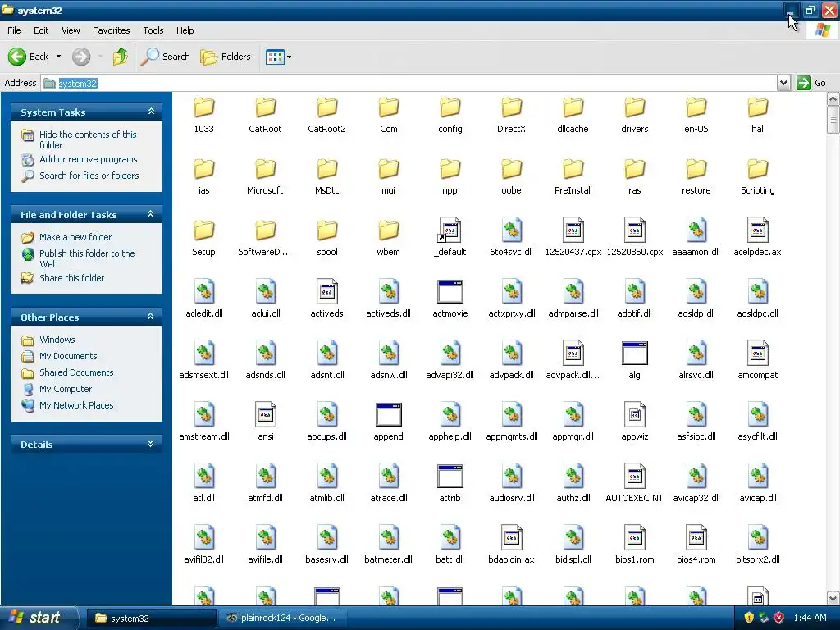Go to My Network Places link
The image size is (840, 630).
click(x=76, y=405)
